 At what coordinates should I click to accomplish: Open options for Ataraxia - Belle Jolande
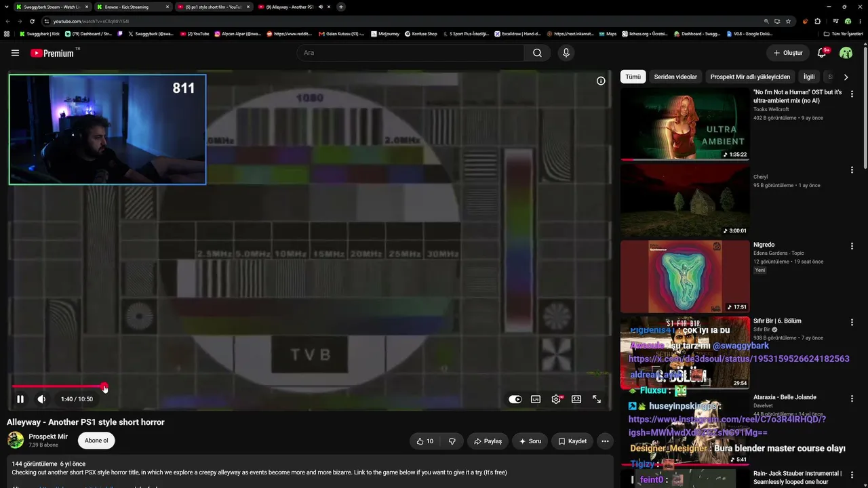coord(852,399)
